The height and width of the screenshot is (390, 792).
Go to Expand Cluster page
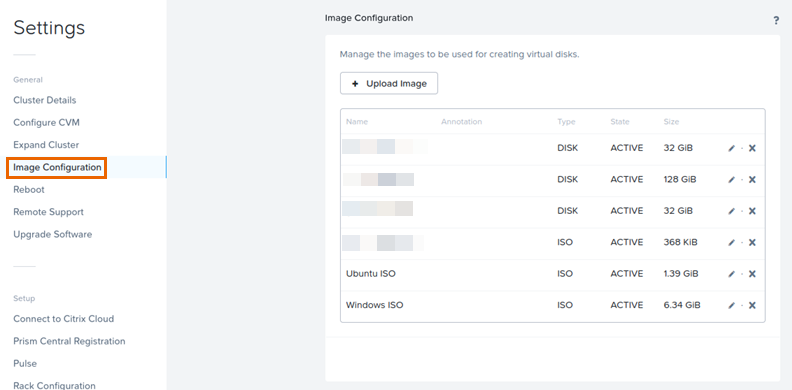pos(46,144)
